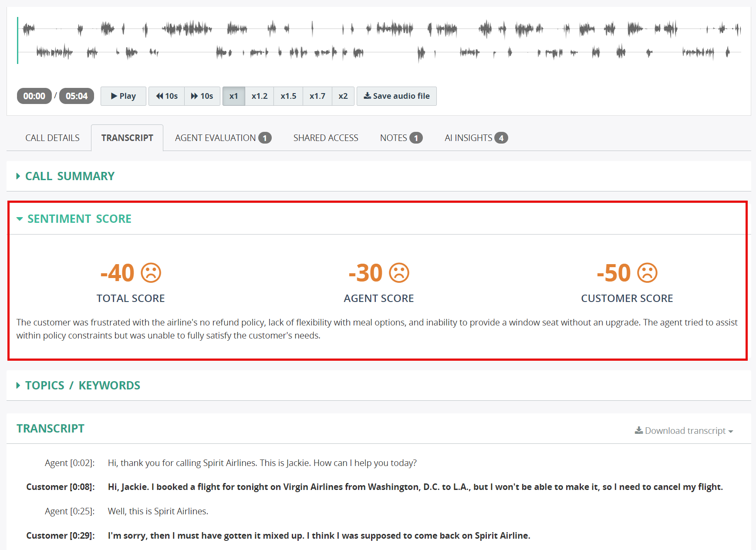Image resolution: width=756 pixels, height=550 pixels.
Task: Click the Notes count badge
Action: 416,138
